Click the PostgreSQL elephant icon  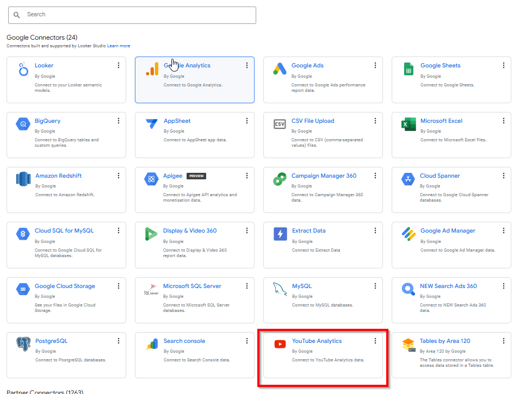[23, 344]
